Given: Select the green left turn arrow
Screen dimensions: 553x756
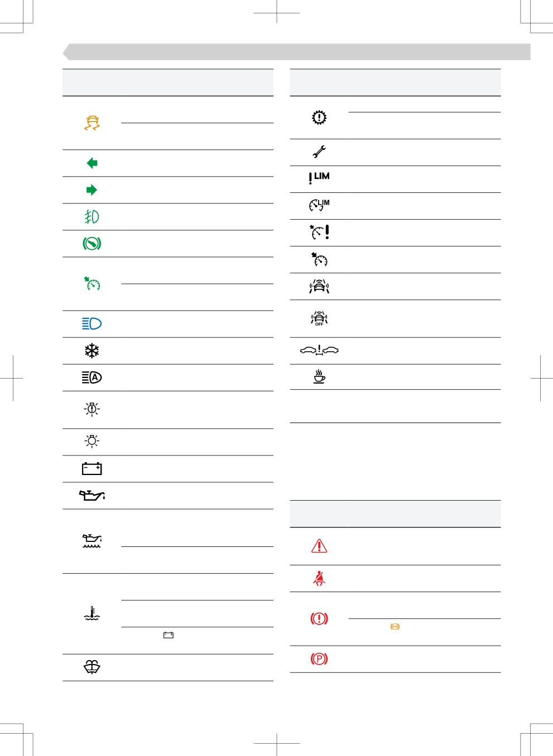Looking at the screenshot, I should (92, 163).
